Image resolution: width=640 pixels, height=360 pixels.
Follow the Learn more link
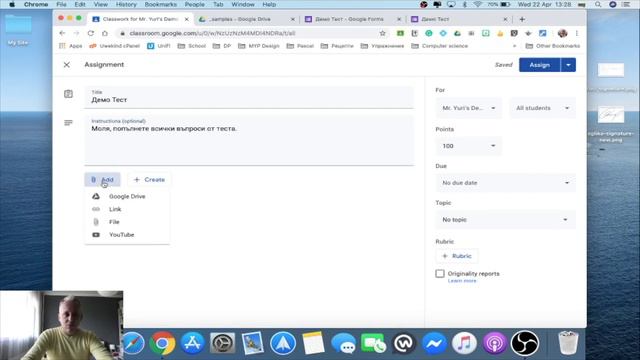click(x=462, y=281)
